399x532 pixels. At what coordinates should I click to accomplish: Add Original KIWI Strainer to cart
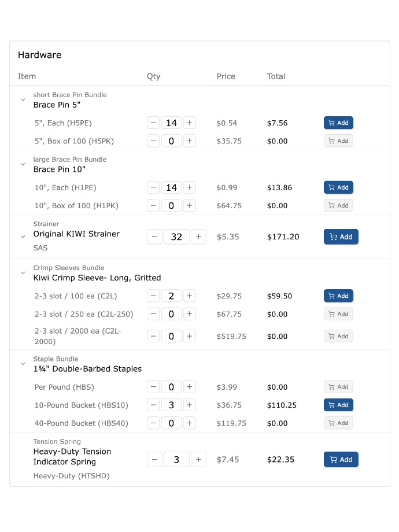341,237
